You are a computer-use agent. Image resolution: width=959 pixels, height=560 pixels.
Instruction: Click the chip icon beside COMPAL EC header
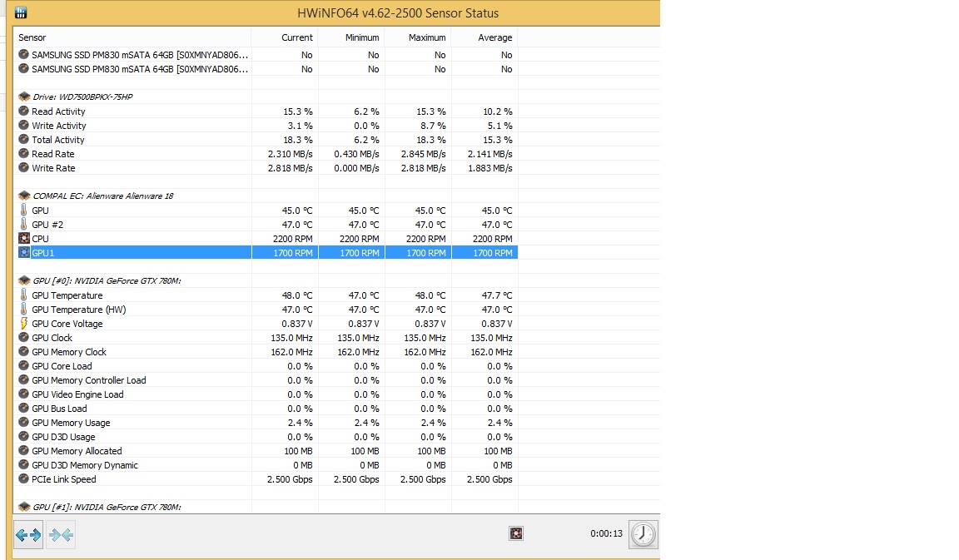(x=24, y=196)
